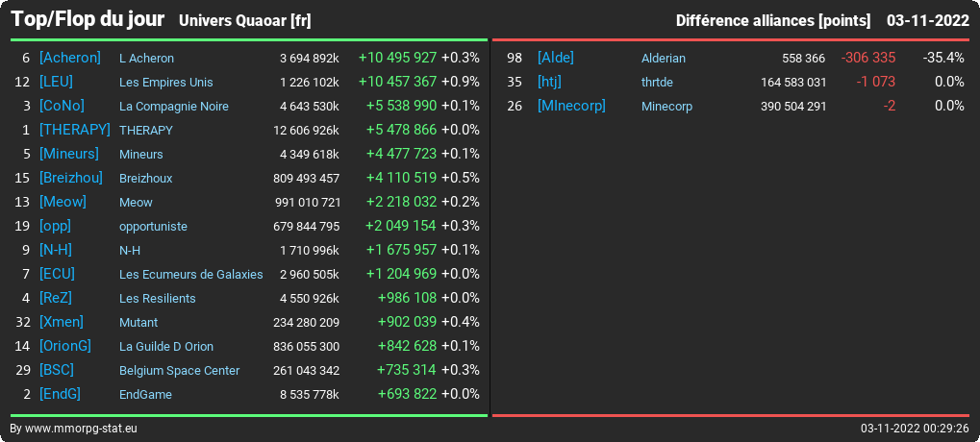Click the points total 1 710 996k
The width and height of the screenshot is (980, 442).
pos(310,251)
